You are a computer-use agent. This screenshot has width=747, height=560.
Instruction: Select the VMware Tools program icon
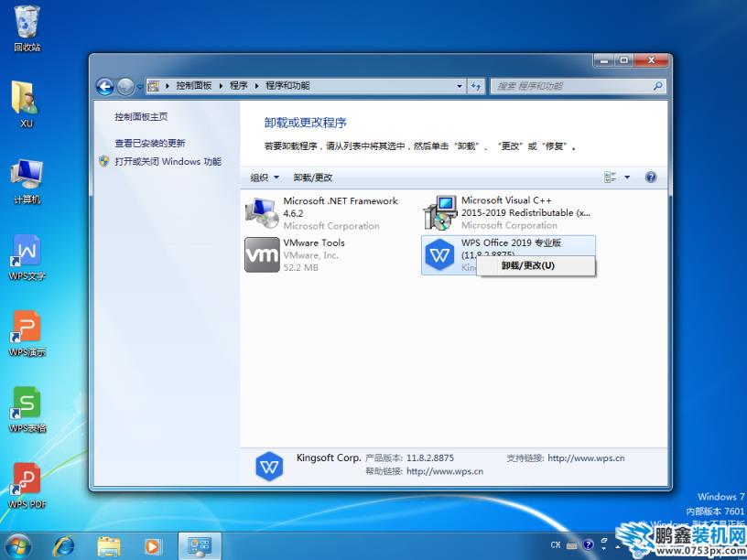[x=262, y=254]
